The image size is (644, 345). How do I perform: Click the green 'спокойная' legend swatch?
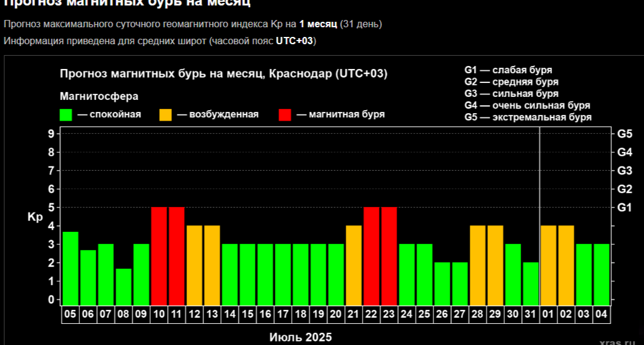(66, 115)
